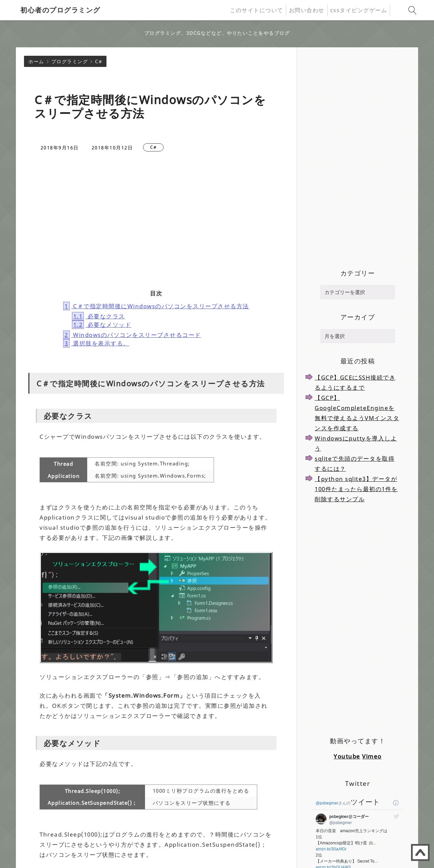The width and height of the screenshot is (434, 868).
Task: Click C# in breadcrumb
Action: pyautogui.click(x=98, y=62)
